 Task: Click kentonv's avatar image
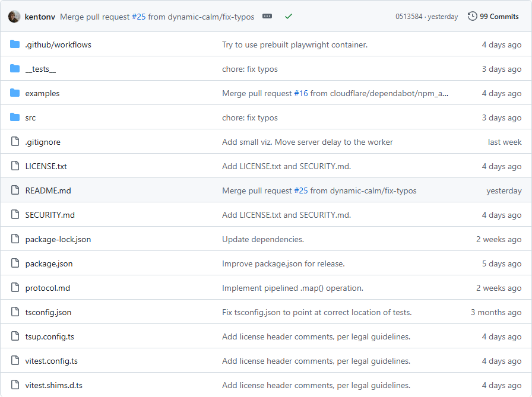click(14, 17)
